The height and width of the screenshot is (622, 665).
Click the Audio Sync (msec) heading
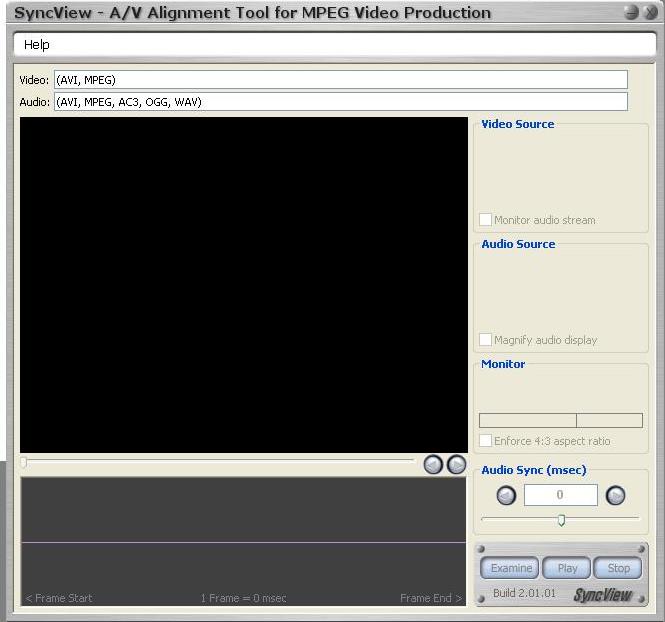coord(534,470)
